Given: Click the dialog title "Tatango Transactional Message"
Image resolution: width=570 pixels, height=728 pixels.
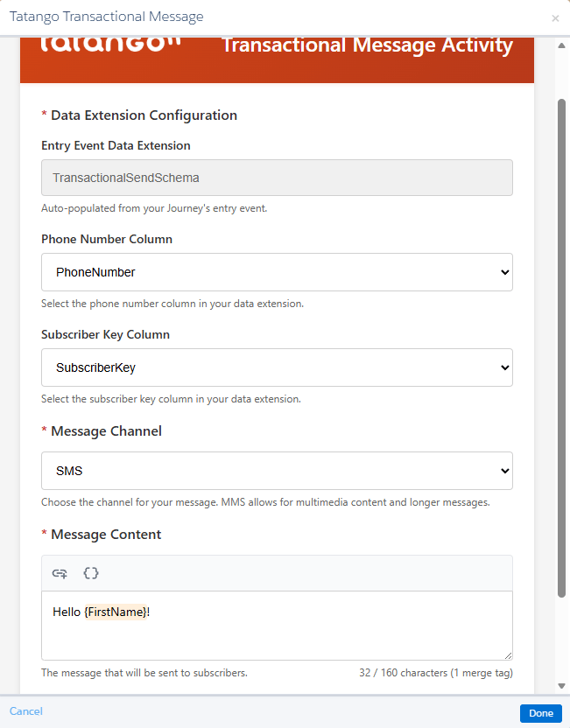Looking at the screenshot, I should pyautogui.click(x=106, y=17).
